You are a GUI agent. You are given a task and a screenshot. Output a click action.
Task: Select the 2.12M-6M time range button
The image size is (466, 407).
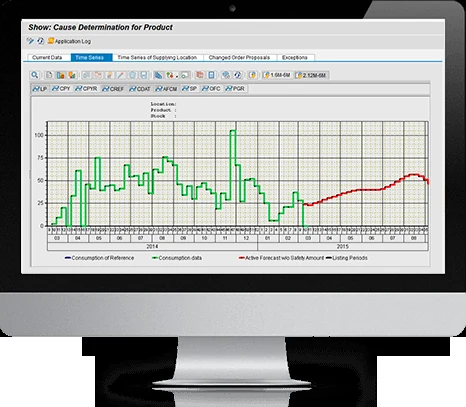(x=312, y=75)
